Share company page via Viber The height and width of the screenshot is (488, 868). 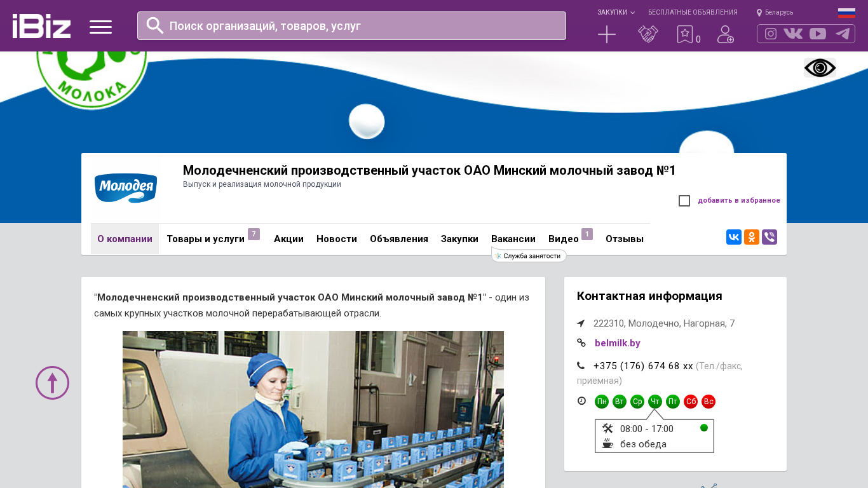point(770,237)
